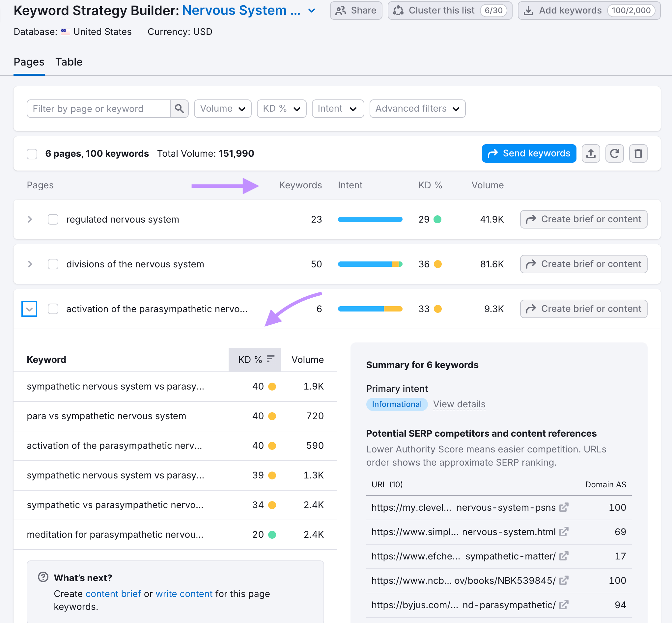Click keyword sympathetic vs parasympathetic nervo...
This screenshot has width=672, height=623.
coord(115,505)
